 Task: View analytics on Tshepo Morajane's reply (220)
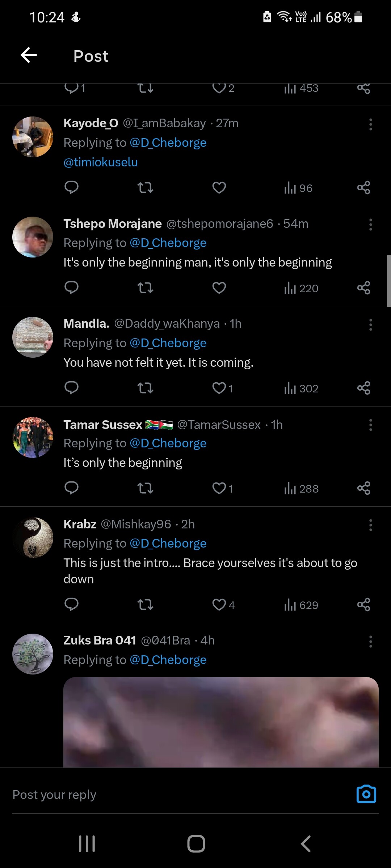301,288
